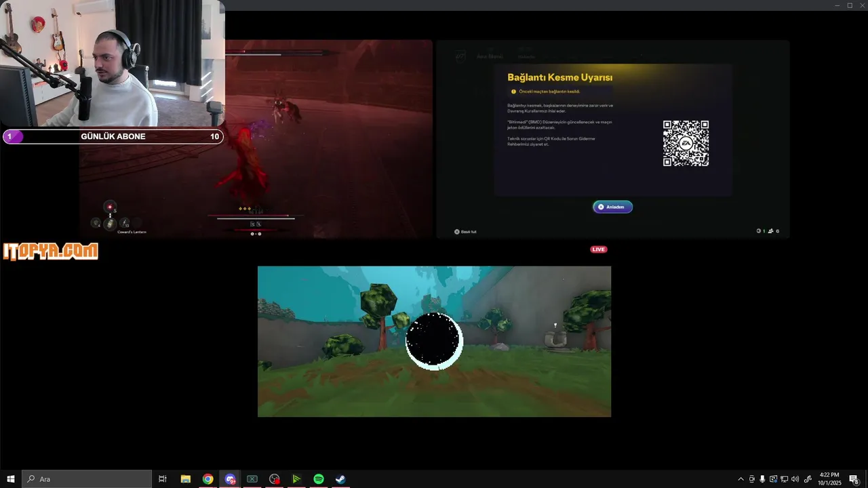Show hidden system tray icons

point(741,479)
